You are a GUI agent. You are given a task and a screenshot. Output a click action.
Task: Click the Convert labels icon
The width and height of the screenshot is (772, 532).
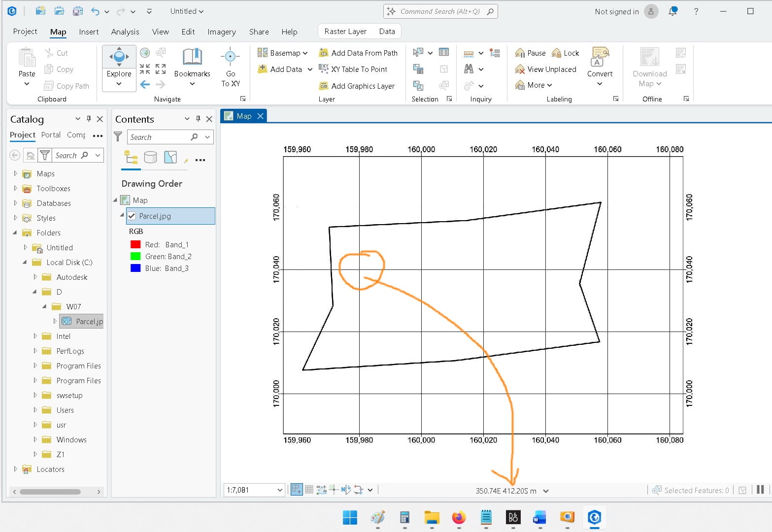(600, 57)
